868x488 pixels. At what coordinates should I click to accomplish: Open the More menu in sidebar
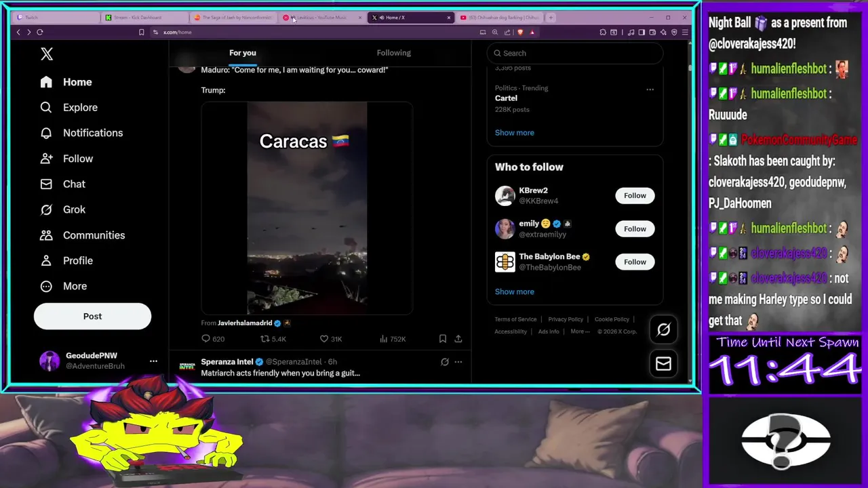tap(64, 286)
